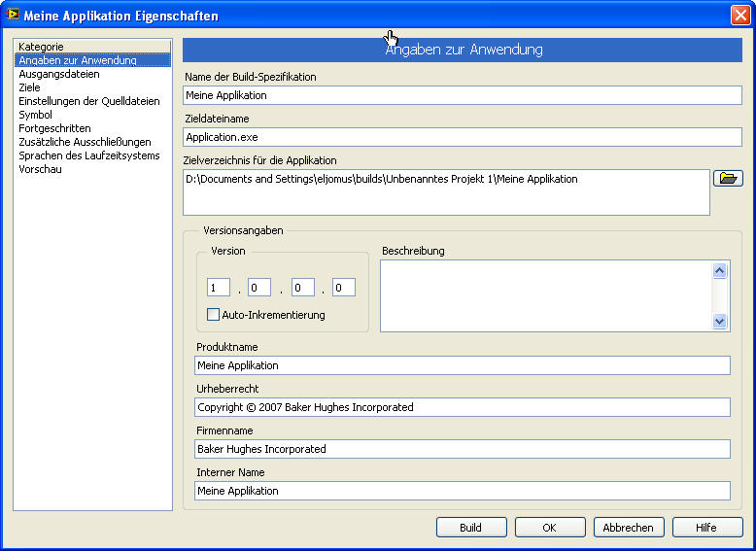Open Hilfe for this dialog
The height and width of the screenshot is (551, 756).
point(707,528)
